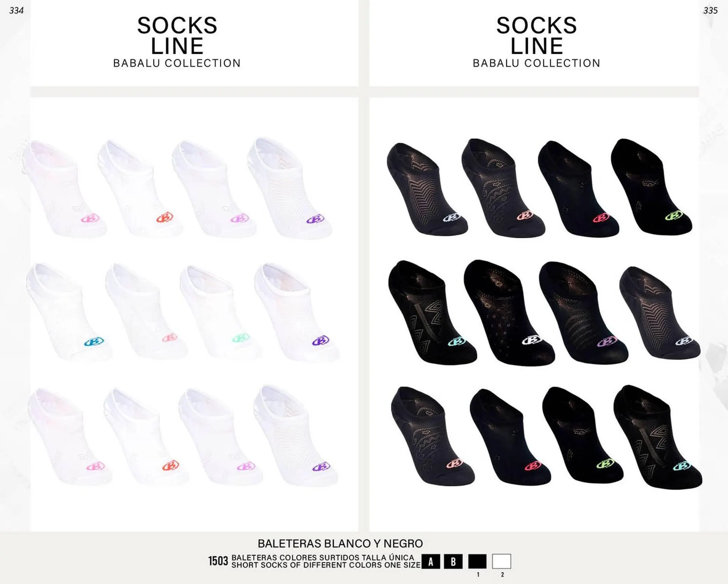The height and width of the screenshot is (584, 728).
Task: Select the black A size box
Action: pyautogui.click(x=430, y=562)
